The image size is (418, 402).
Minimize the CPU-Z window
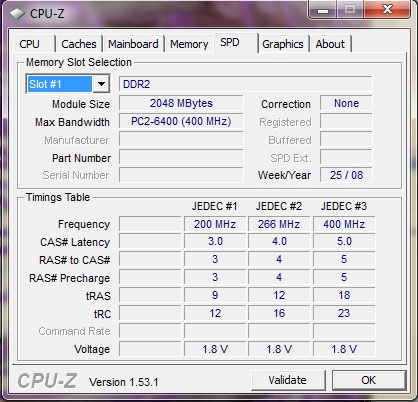pyautogui.click(x=323, y=9)
